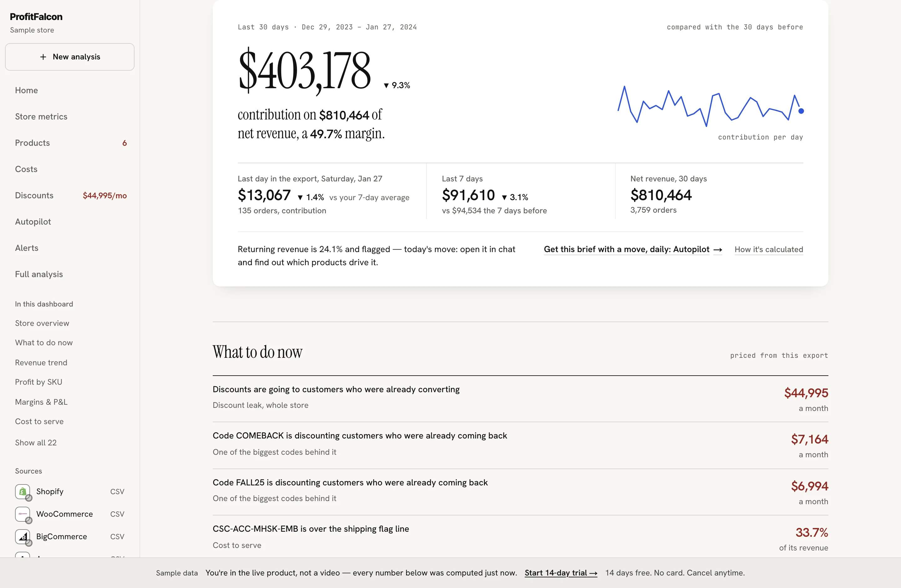Screen dimensions: 901x588
Task: Click the ProfitFalcon logo title
Action: (x=36, y=17)
